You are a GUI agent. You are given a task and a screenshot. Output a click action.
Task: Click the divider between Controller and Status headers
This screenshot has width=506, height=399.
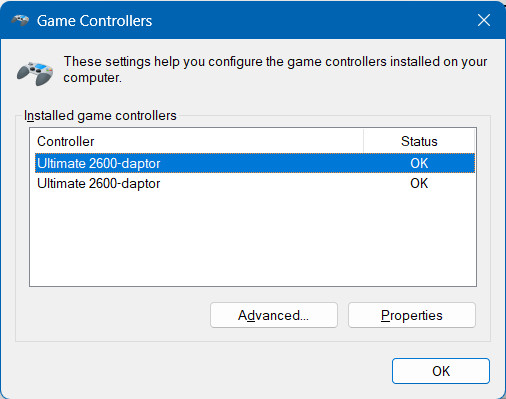click(363, 141)
